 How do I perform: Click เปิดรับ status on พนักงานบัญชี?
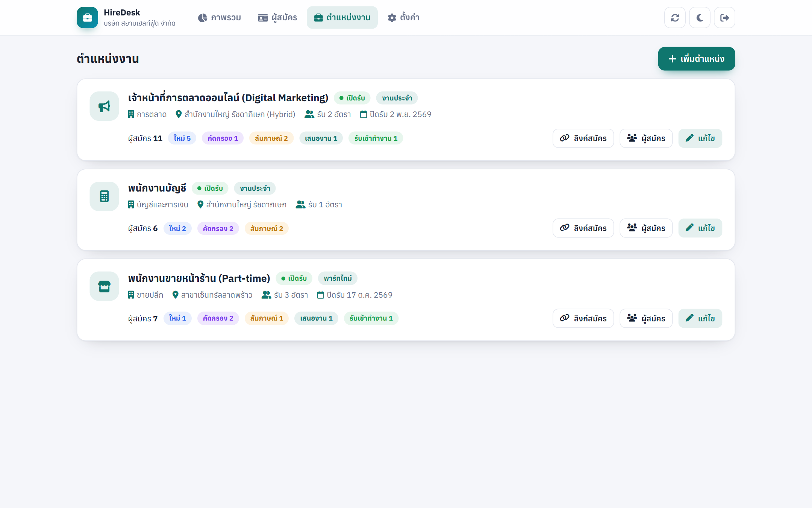click(210, 188)
